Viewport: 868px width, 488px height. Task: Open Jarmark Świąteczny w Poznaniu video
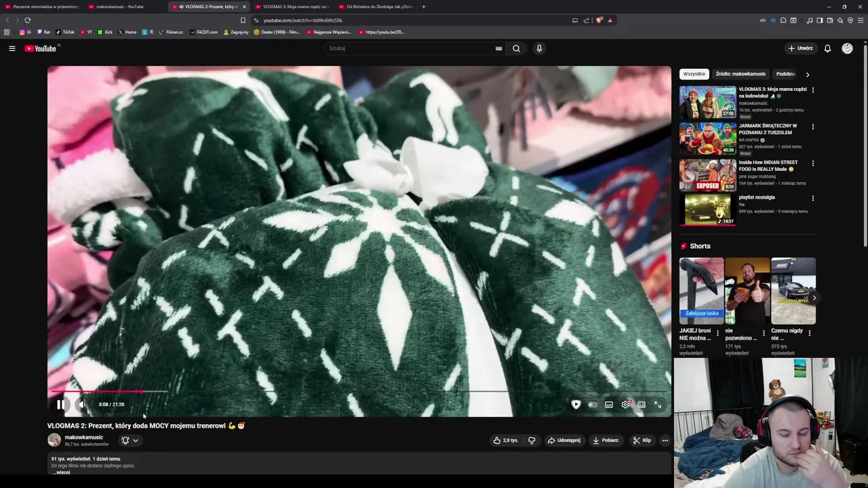(707, 138)
